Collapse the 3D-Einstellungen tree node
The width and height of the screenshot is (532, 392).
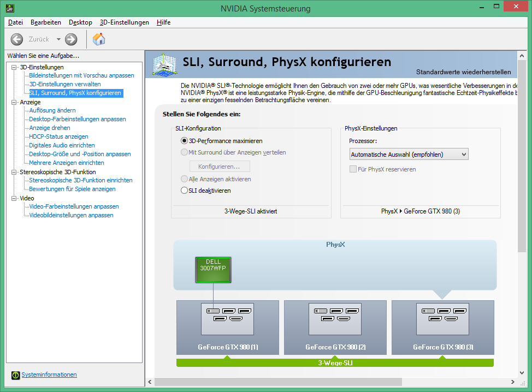pyautogui.click(x=14, y=67)
